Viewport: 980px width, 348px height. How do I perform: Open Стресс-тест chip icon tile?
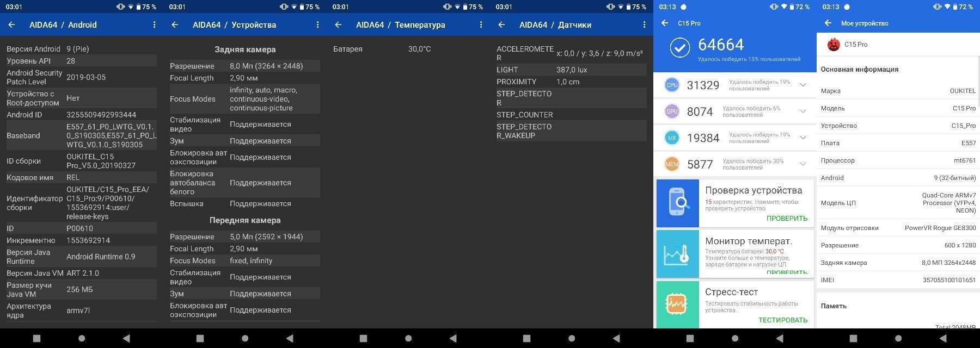pos(678,304)
